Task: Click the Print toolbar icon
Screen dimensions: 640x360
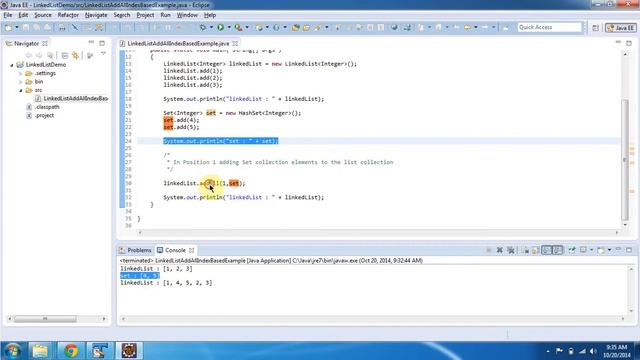Action: click(62, 27)
